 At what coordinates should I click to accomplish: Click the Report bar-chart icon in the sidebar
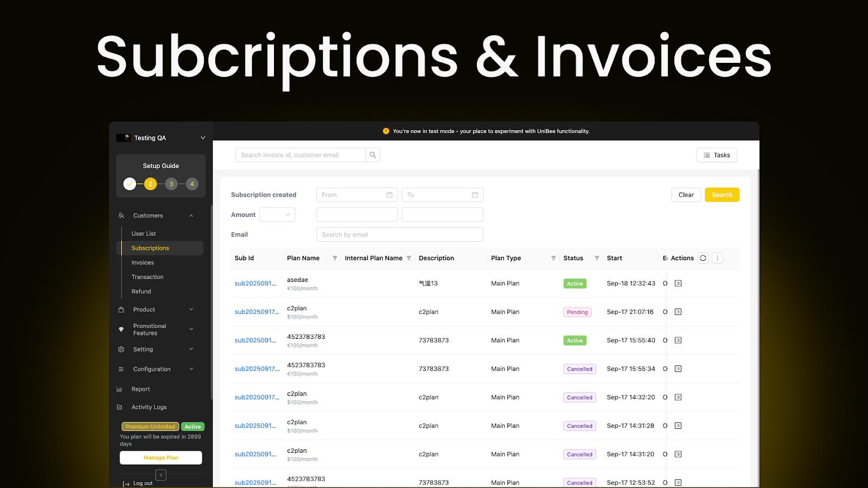[x=121, y=389]
